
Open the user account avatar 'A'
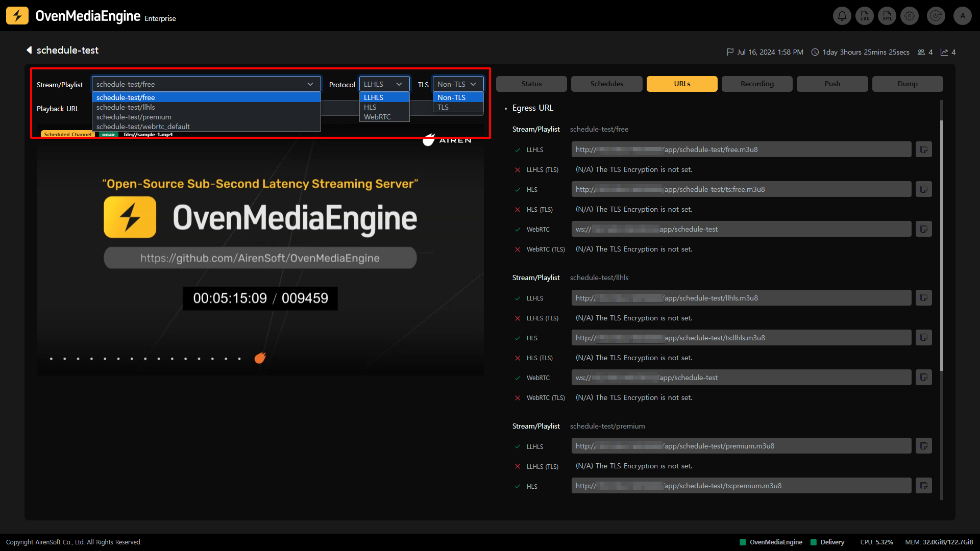point(963,16)
